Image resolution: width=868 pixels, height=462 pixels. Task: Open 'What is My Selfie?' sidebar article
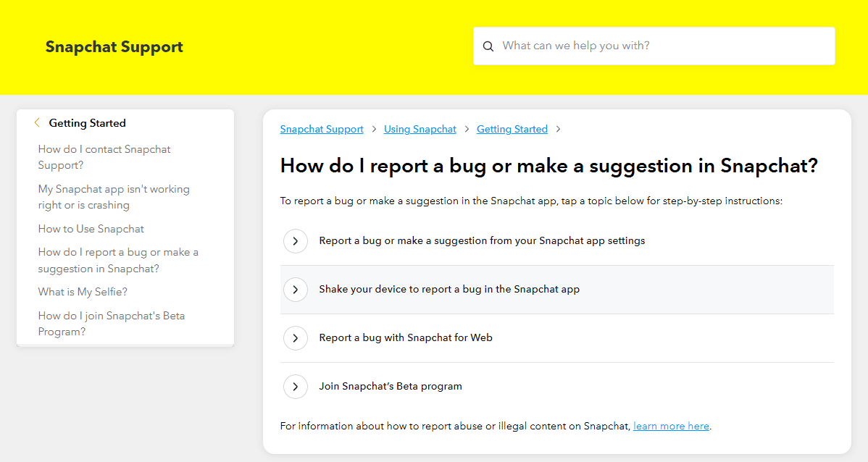point(83,292)
